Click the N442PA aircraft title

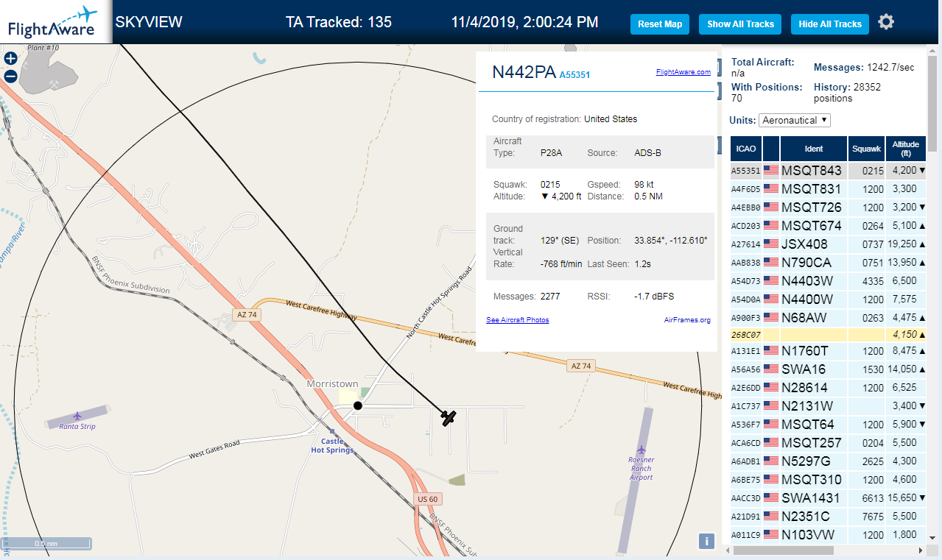point(524,72)
